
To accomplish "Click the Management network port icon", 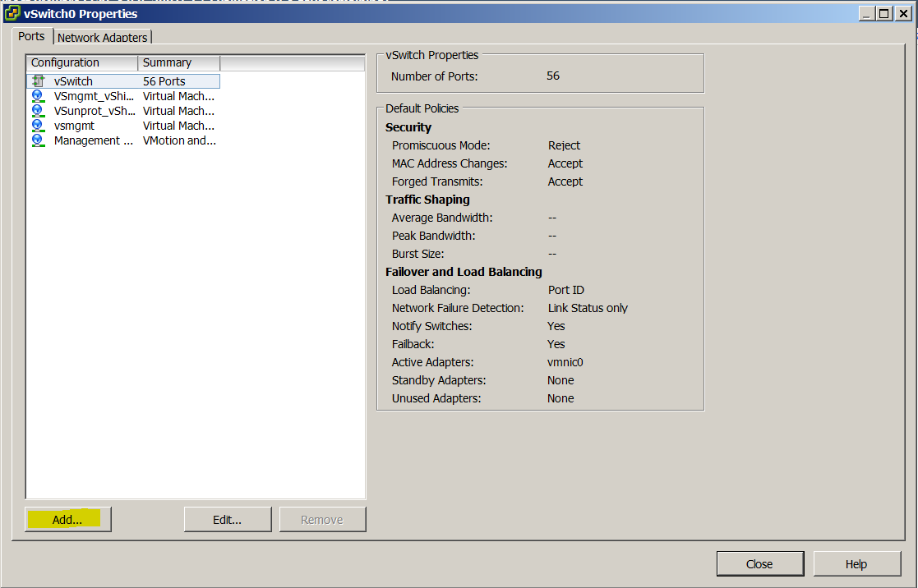I will [38, 140].
